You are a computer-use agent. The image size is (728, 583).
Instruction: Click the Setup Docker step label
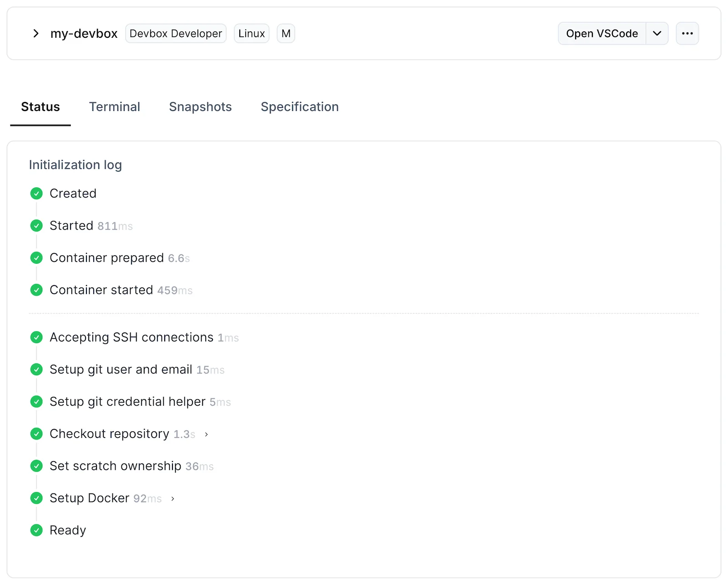(x=90, y=498)
